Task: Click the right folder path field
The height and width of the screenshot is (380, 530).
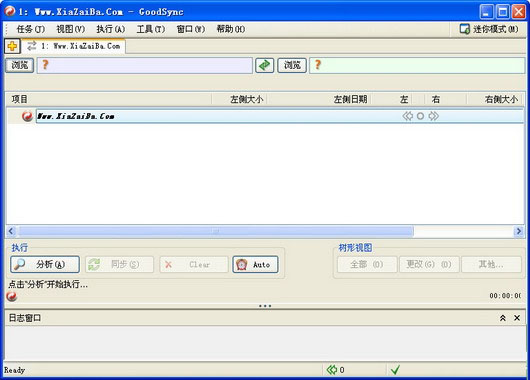Action: 417,65
